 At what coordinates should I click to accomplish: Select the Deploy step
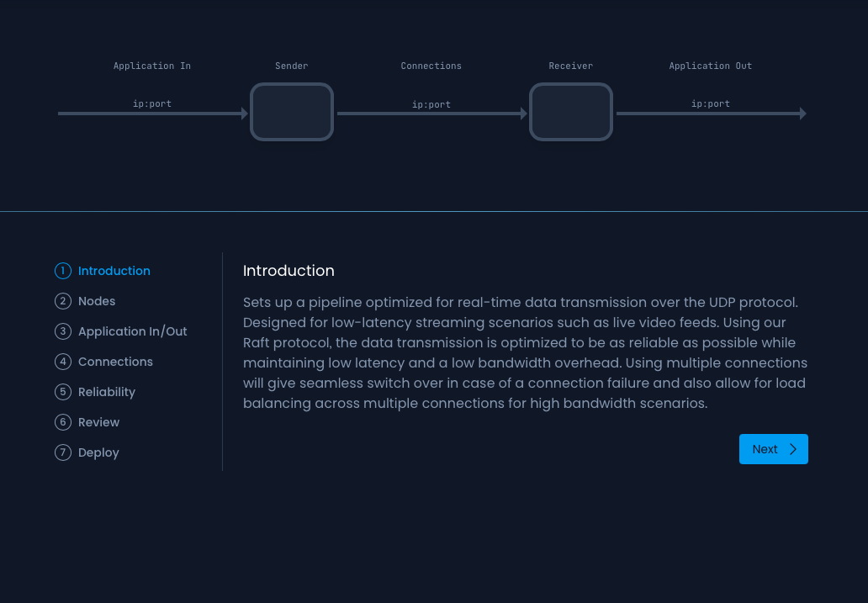pyautogui.click(x=98, y=452)
